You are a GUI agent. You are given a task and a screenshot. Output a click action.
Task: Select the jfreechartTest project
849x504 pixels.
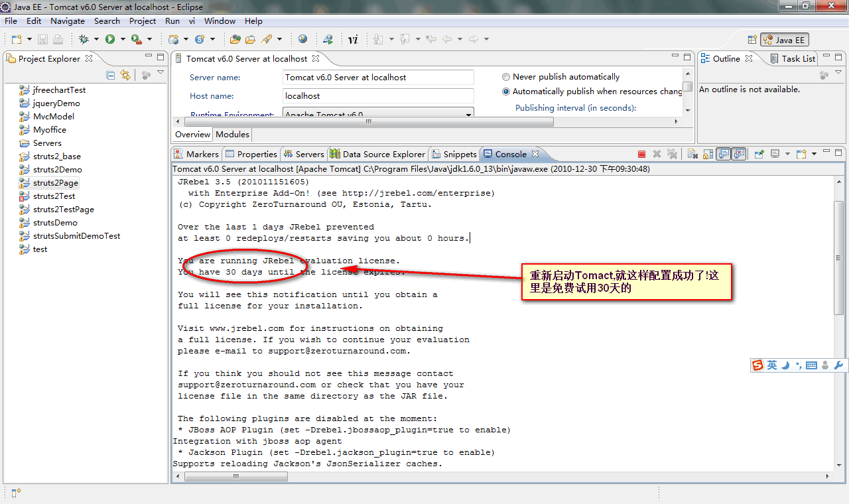pyautogui.click(x=53, y=90)
